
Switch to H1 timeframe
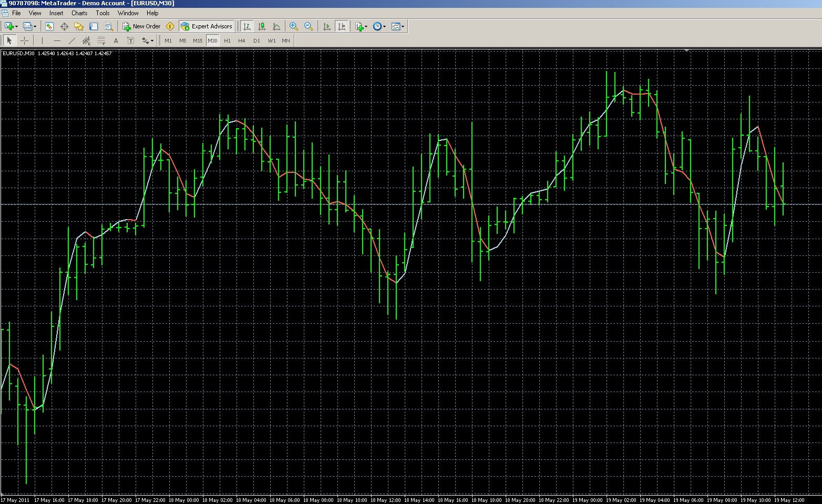tap(227, 40)
